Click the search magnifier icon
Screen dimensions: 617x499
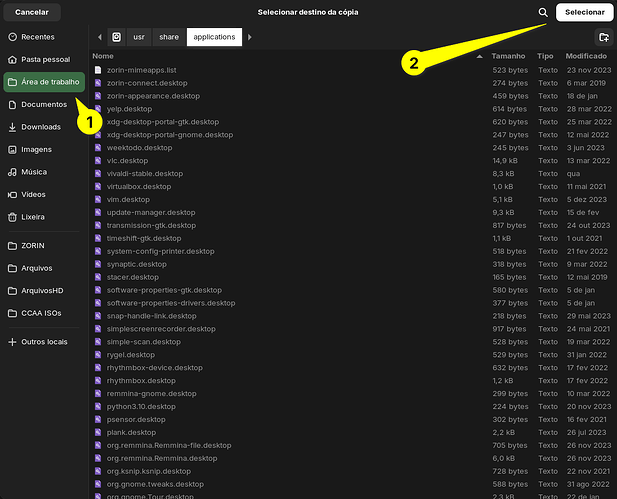pyautogui.click(x=543, y=12)
